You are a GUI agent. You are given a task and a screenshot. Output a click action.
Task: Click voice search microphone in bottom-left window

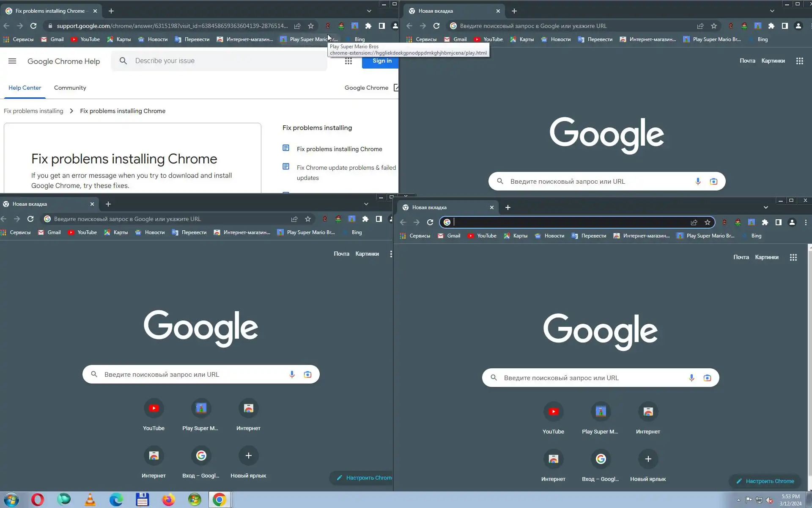pos(292,375)
